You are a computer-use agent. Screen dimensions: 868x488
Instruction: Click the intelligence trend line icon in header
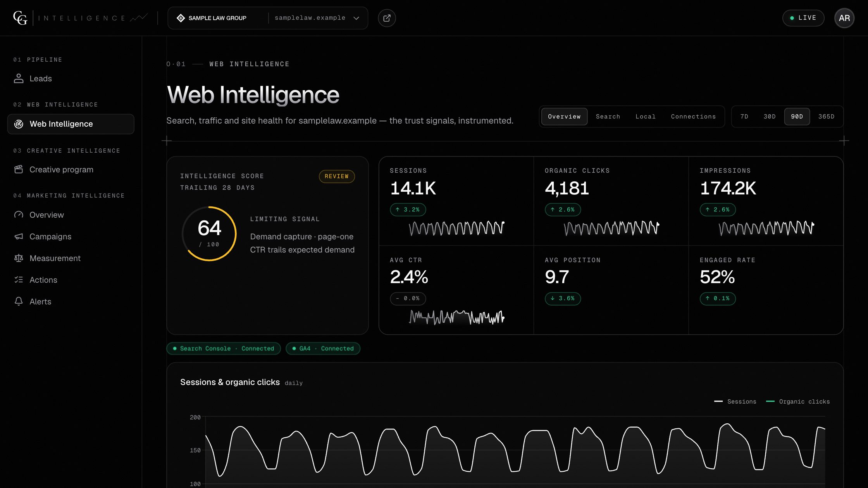(138, 18)
